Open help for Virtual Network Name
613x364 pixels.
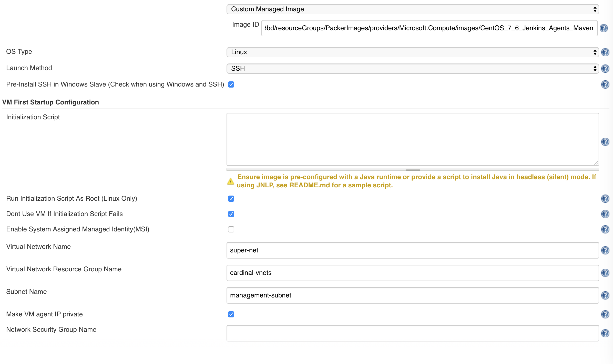(605, 250)
